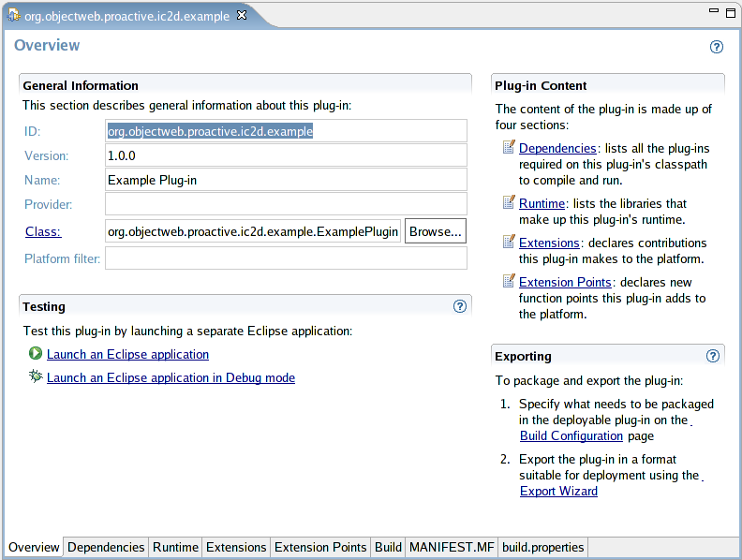
Task: Open the MANIFEST.MF tab
Action: (451, 547)
